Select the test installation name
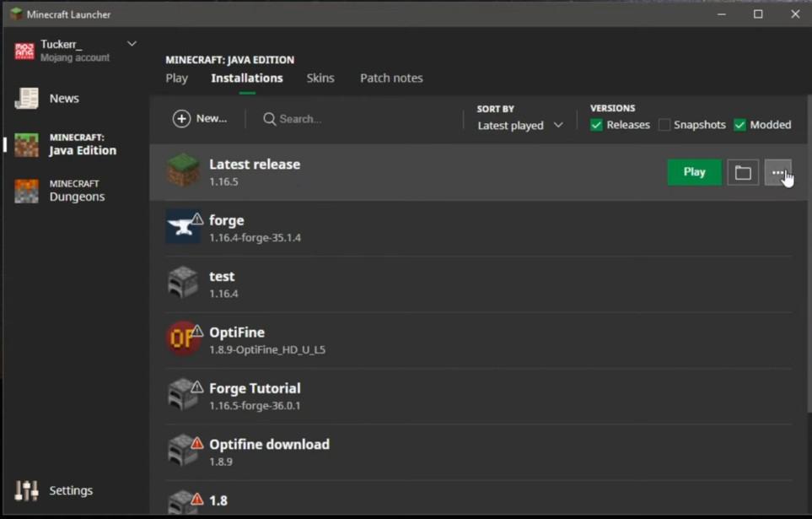 tap(222, 276)
